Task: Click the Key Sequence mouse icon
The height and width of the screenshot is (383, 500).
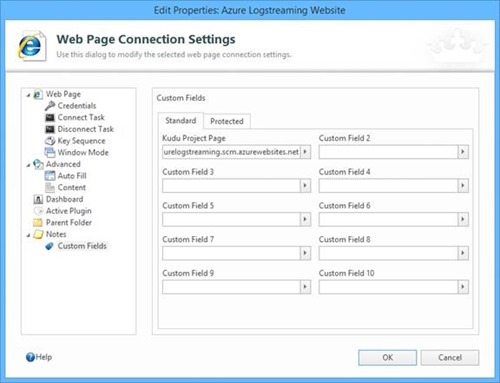Action: coord(50,141)
